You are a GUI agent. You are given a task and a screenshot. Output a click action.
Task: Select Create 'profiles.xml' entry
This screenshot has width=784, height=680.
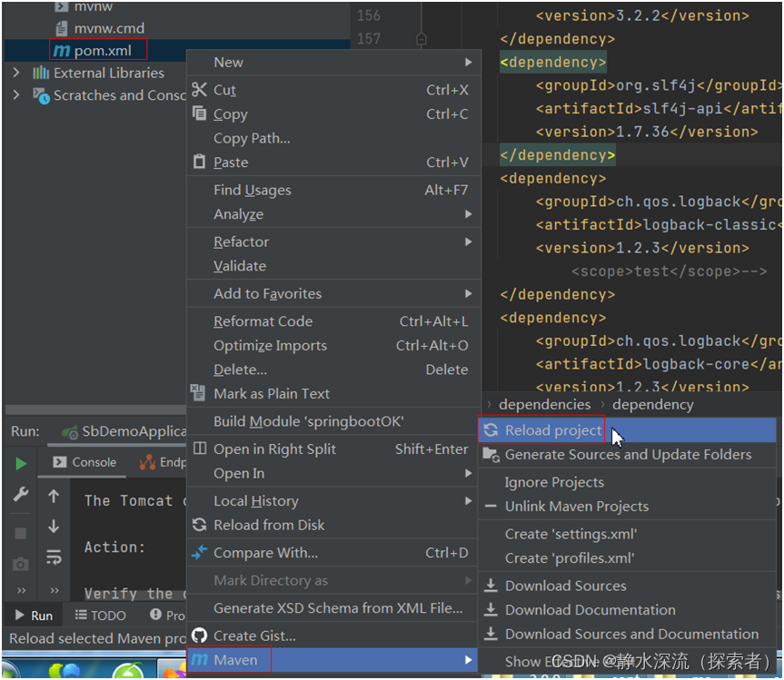[x=627, y=558]
